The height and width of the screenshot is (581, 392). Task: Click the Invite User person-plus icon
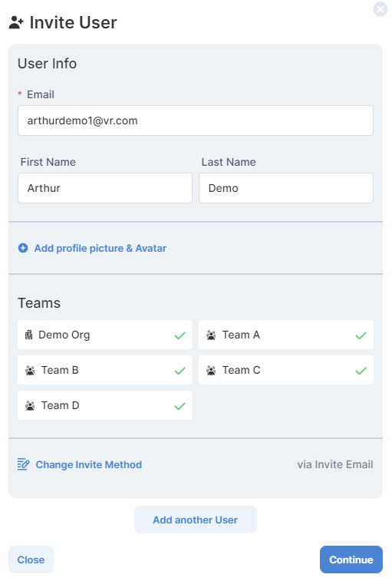[x=16, y=22]
